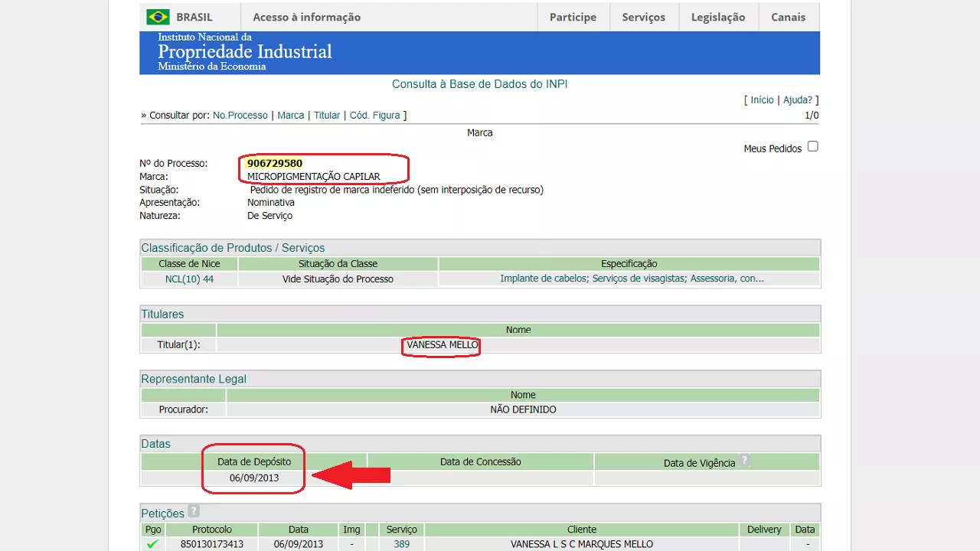Select client VANESSA L S C MARQUES MELLO
Image resolution: width=980 pixels, height=551 pixels.
coord(582,544)
